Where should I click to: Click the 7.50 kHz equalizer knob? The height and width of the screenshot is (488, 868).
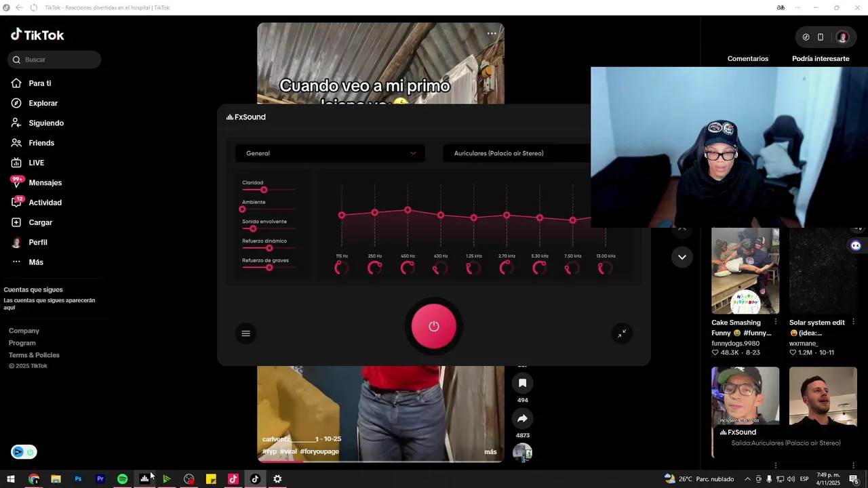click(x=572, y=268)
